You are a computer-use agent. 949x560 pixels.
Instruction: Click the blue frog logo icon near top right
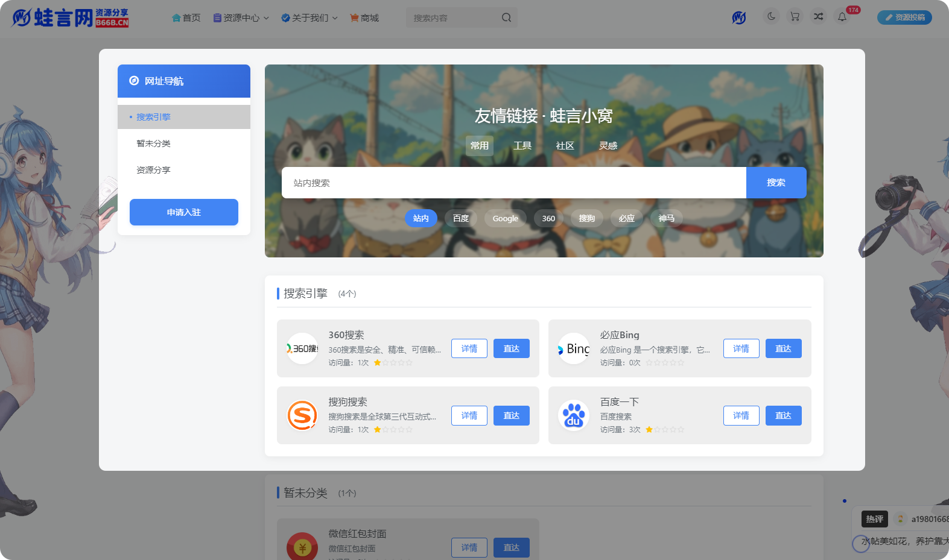(x=739, y=17)
